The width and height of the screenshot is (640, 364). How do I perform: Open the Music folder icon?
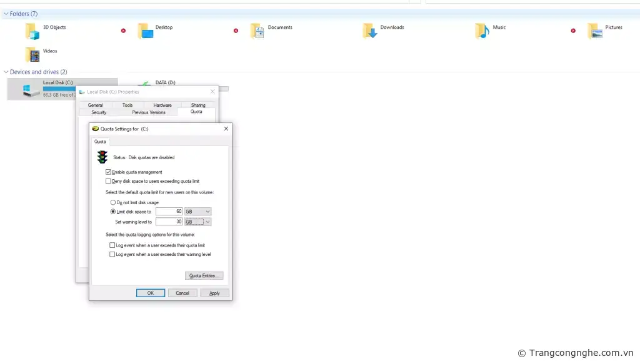point(482,31)
